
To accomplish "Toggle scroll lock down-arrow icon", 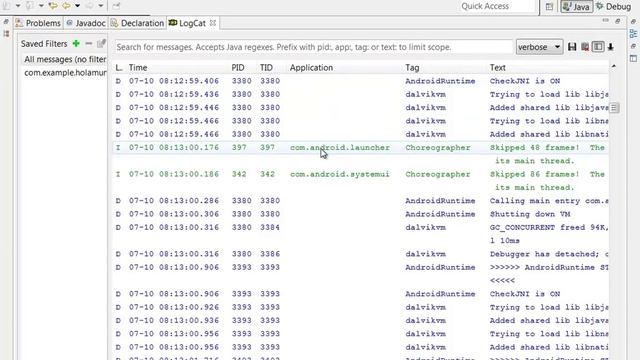I will point(611,47).
